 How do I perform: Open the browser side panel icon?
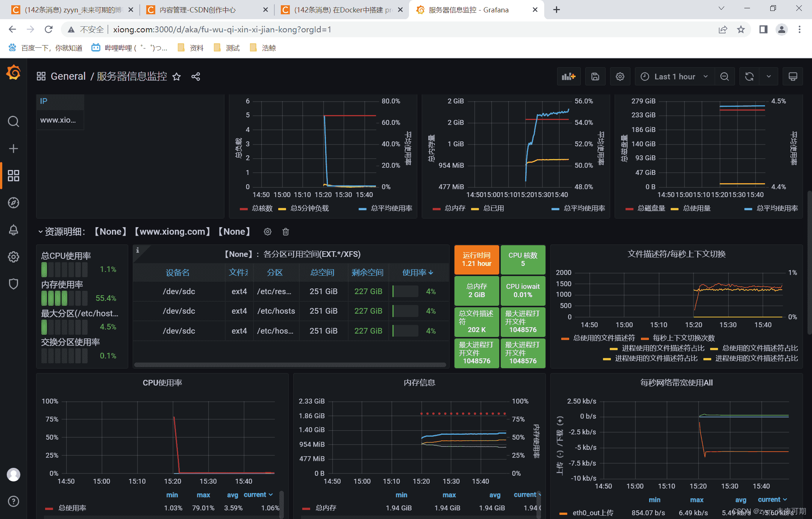[763, 29]
